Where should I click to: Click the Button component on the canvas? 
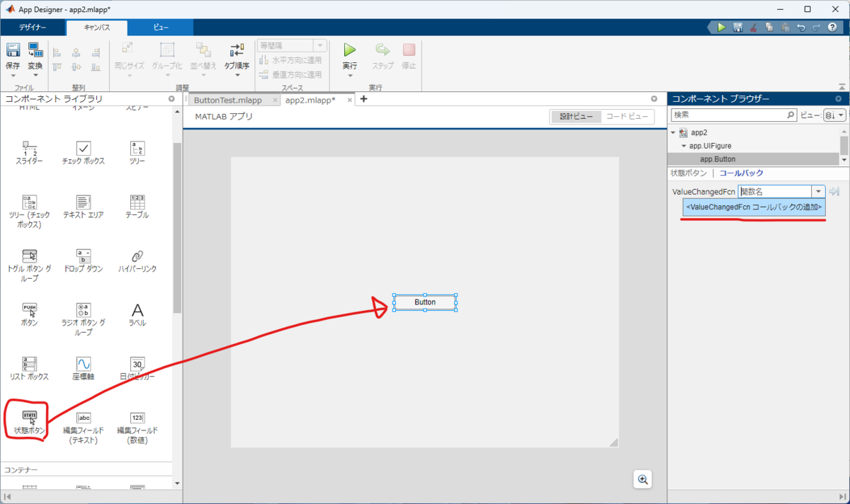(425, 302)
